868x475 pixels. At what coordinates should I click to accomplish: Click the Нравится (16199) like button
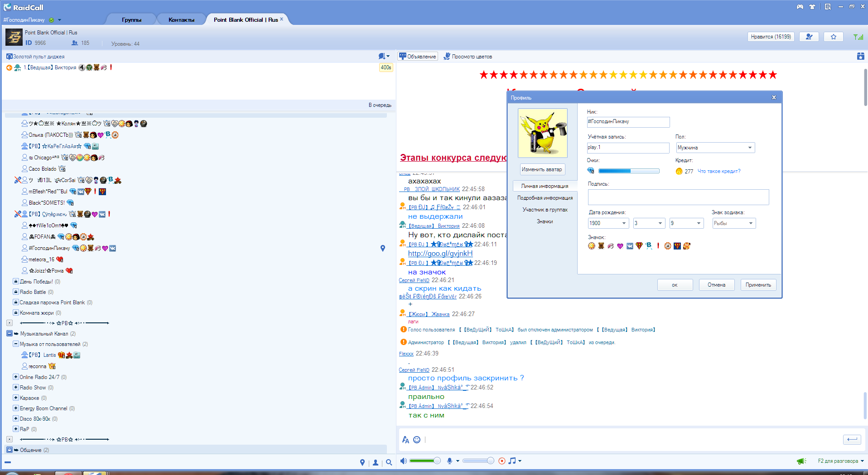coord(771,37)
